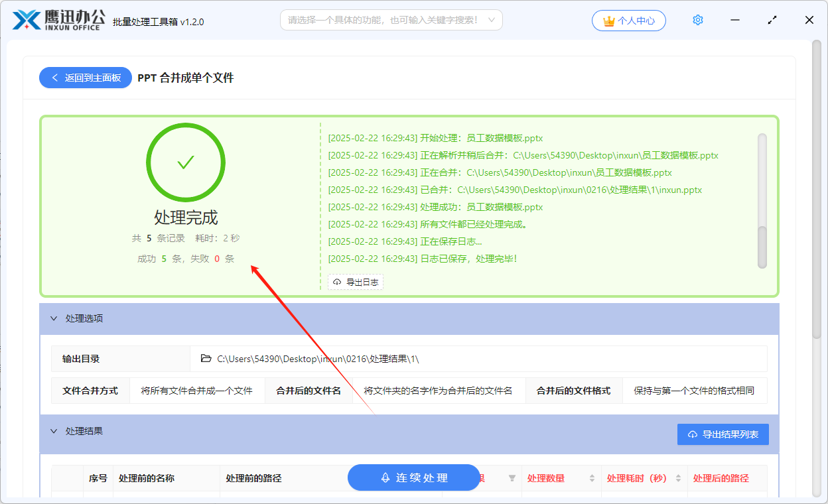Screen dimensions: 828x504
Task: Click the 处理完成 status heading
Action: (x=186, y=218)
